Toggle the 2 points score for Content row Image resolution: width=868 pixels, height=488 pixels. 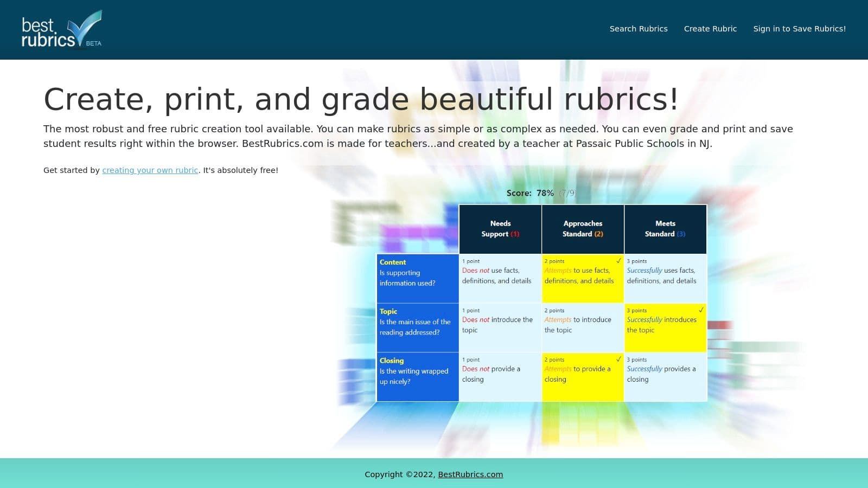tap(582, 278)
